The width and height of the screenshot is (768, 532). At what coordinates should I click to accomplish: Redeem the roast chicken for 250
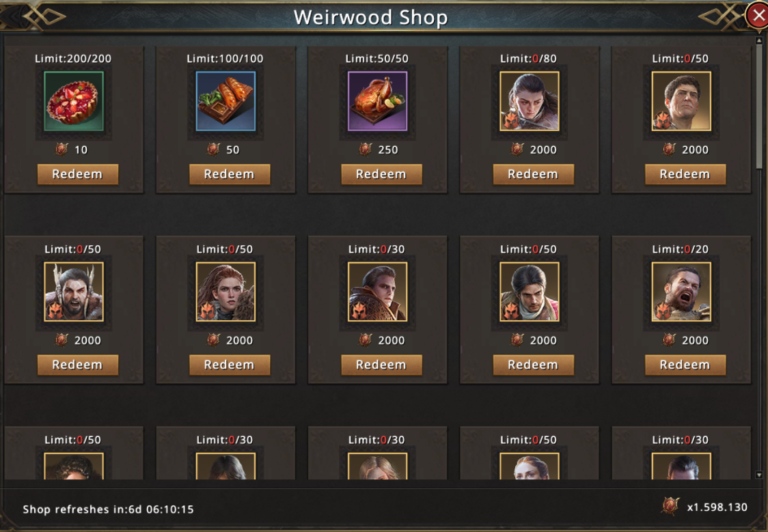(381, 174)
